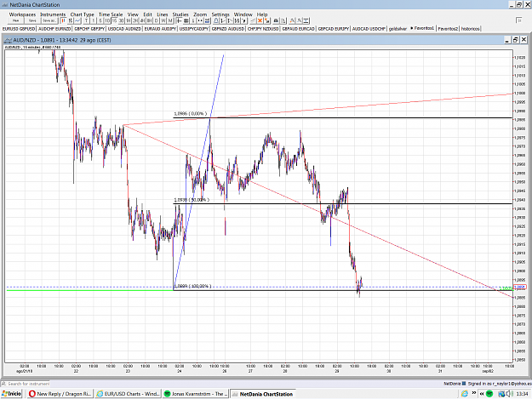Click the New workspace button
The width and height of the screenshot is (532, 399).
(x=15, y=20)
